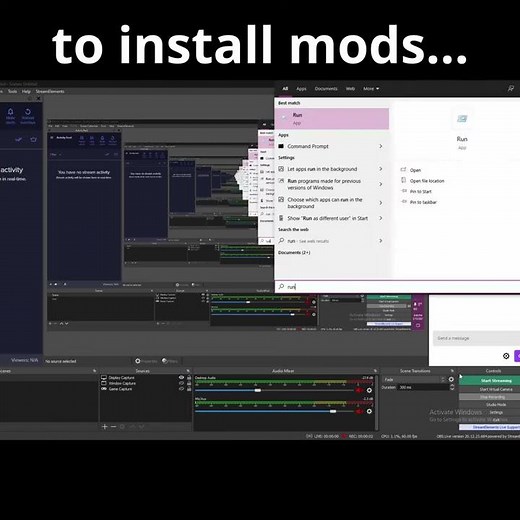520x520 pixels.
Task: Expand the Command Prompt result chevron
Action: tap(381, 146)
